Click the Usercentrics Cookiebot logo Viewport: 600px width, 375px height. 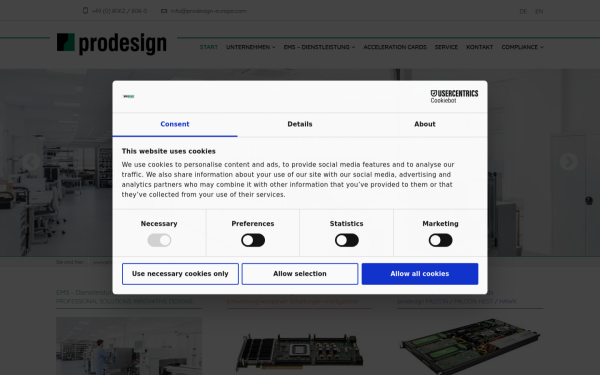454,96
